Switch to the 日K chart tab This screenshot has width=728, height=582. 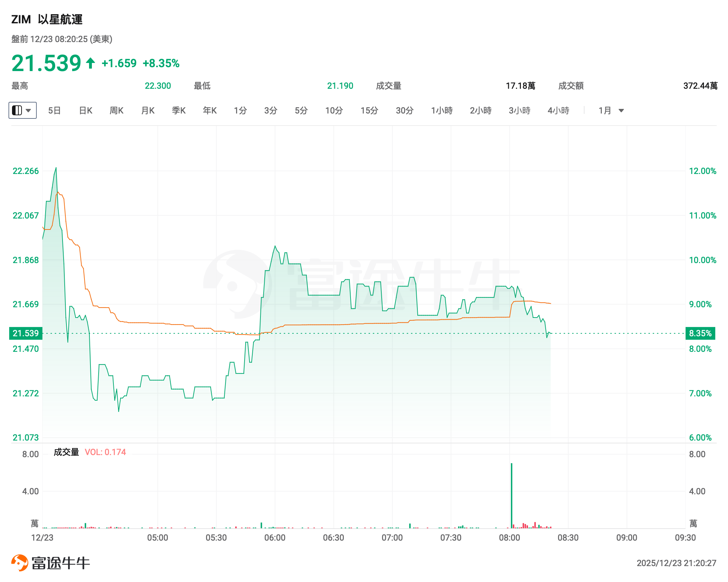coord(86,111)
